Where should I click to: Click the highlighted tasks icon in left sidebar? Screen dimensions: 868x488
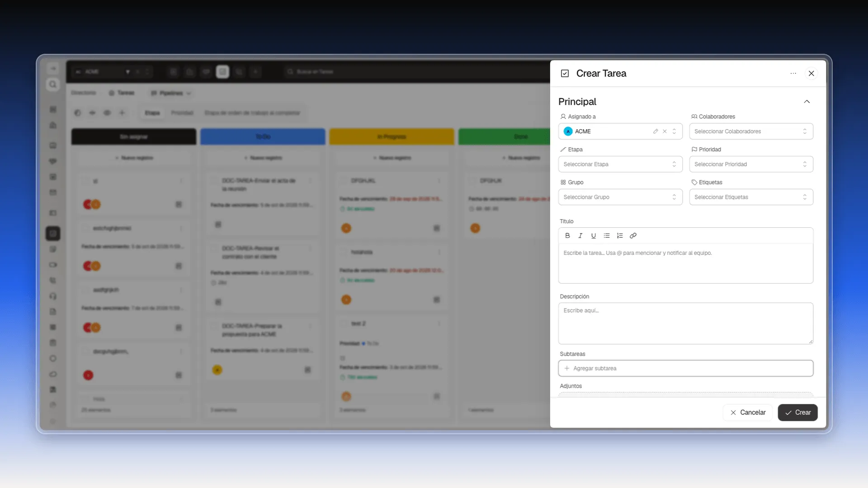pyautogui.click(x=53, y=234)
